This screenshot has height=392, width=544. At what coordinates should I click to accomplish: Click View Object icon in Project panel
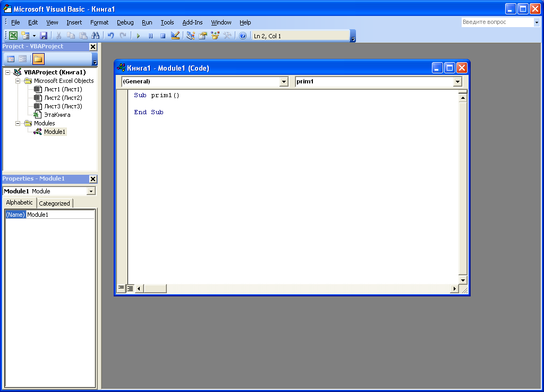22,59
